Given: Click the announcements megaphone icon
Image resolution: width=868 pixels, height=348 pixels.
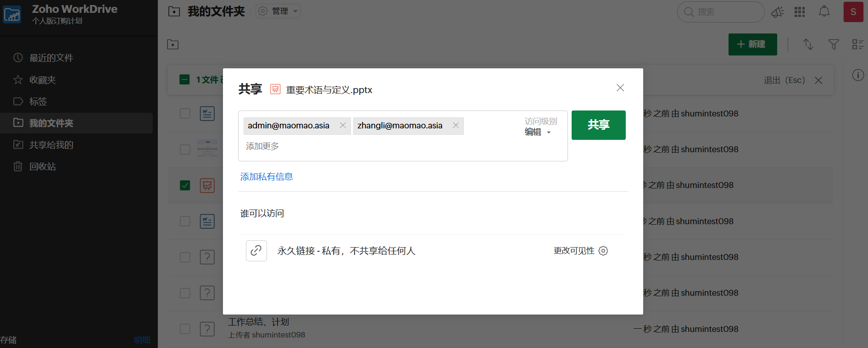Looking at the screenshot, I should (x=777, y=12).
